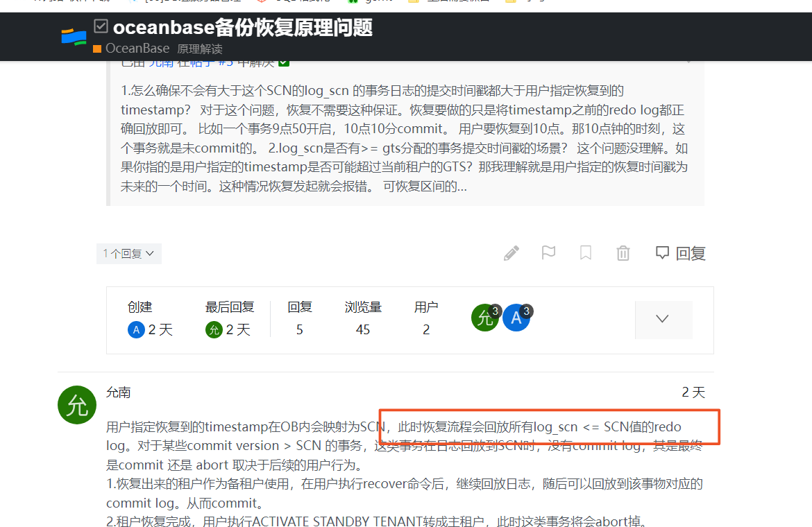This screenshot has width=812, height=527.
Task: Click blue A participant avatar with badge 3
Action: click(516, 318)
